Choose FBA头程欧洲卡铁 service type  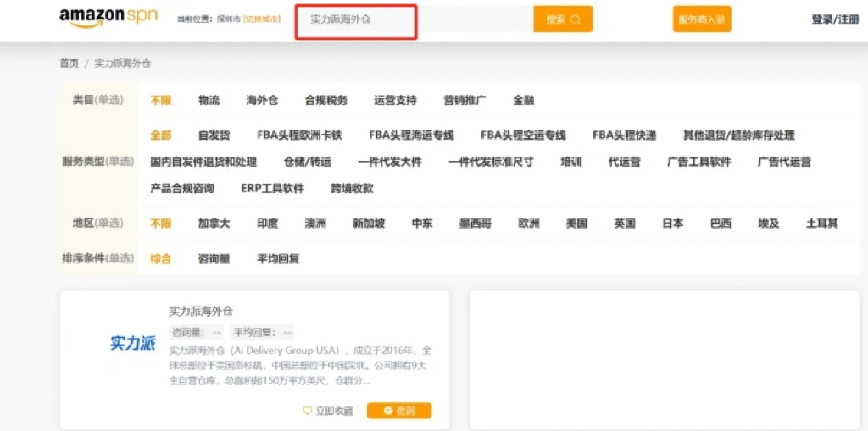click(299, 135)
